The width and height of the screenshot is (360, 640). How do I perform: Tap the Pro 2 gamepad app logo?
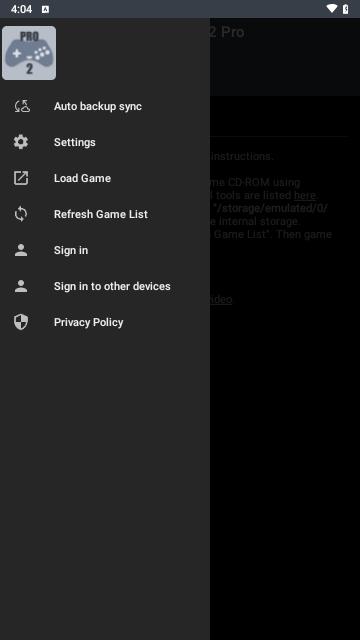pyautogui.click(x=29, y=53)
